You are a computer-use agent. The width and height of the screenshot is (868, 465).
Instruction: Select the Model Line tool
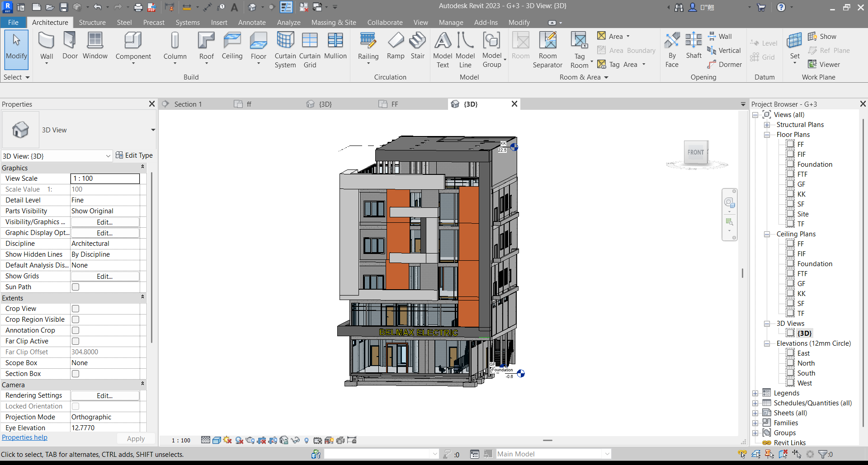465,50
